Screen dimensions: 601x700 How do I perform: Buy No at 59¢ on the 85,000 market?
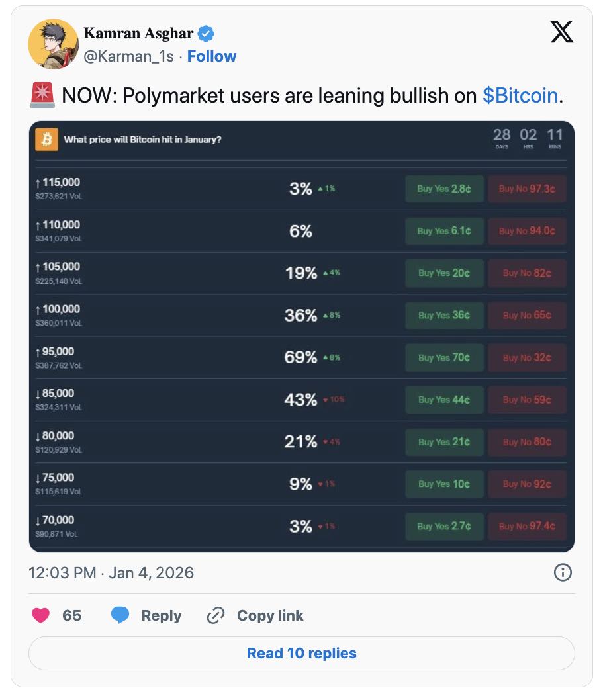(527, 400)
